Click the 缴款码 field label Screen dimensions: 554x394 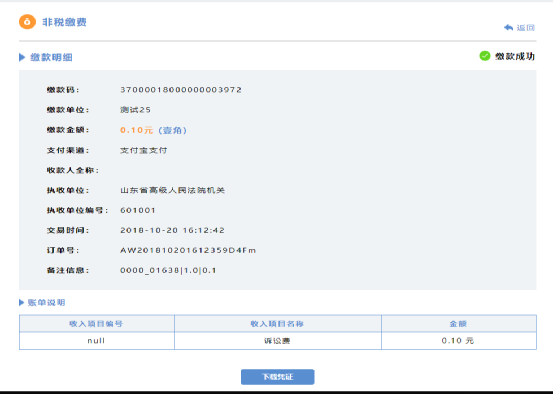[63, 90]
